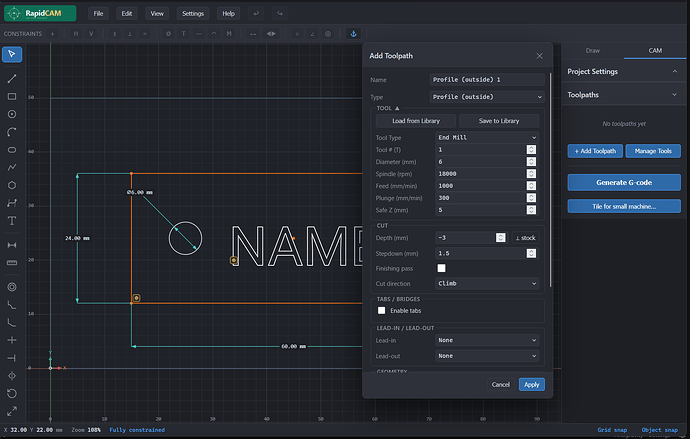The image size is (690, 439).
Task: Add constraint with plus button
Action: click(x=52, y=33)
